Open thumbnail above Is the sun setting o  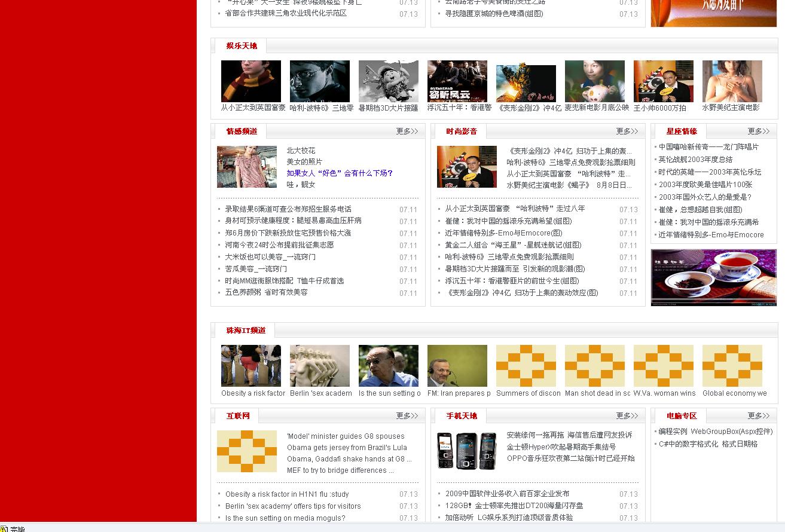tap(389, 366)
